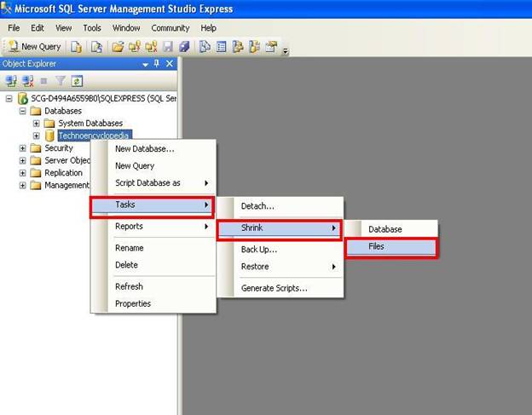Image resolution: width=532 pixels, height=415 pixels.
Task: Open the Window menu
Action: point(126,28)
